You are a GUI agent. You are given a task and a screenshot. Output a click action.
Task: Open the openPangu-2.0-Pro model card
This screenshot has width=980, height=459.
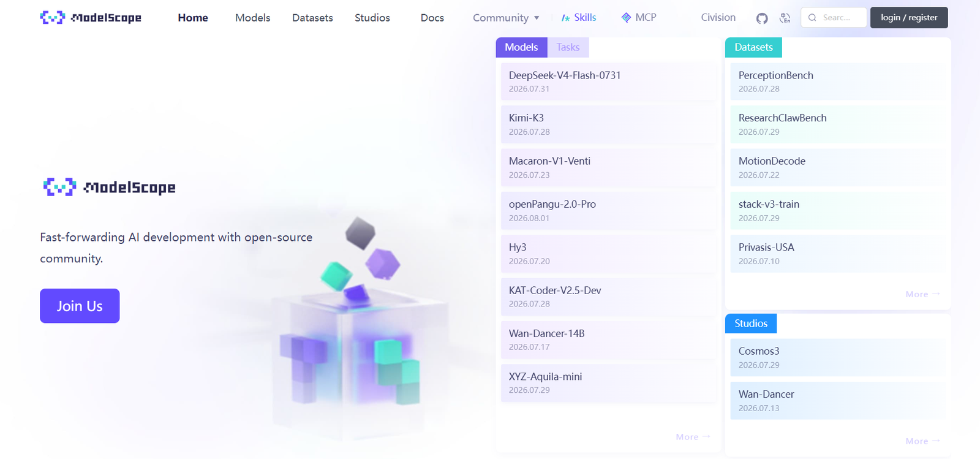(x=608, y=211)
